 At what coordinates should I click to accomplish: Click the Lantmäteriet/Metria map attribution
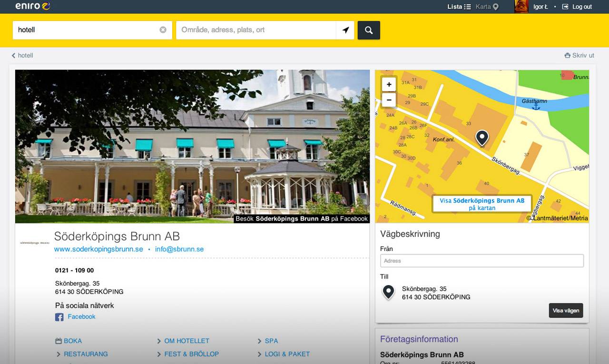(557, 218)
